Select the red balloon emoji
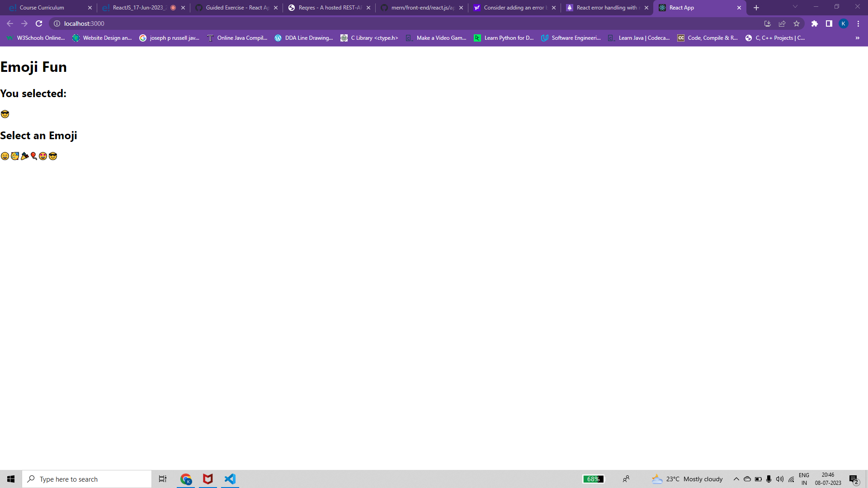 (34, 156)
